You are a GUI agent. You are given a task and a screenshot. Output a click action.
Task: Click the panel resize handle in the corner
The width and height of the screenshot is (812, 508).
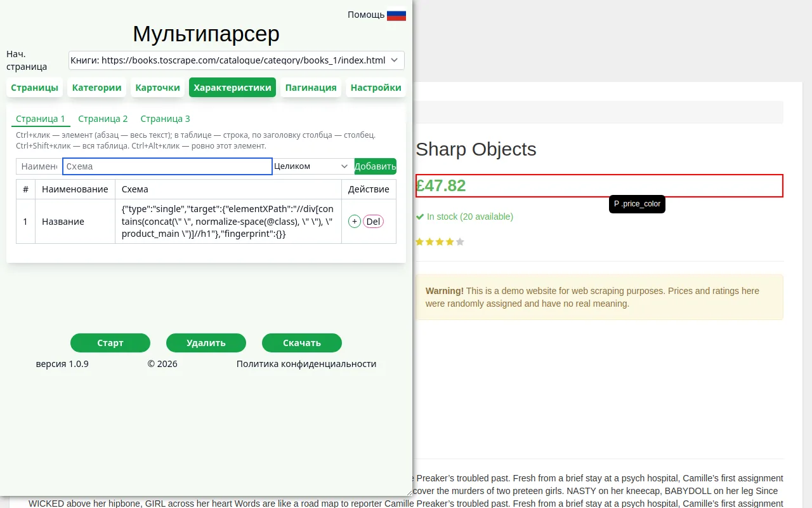coord(409,491)
